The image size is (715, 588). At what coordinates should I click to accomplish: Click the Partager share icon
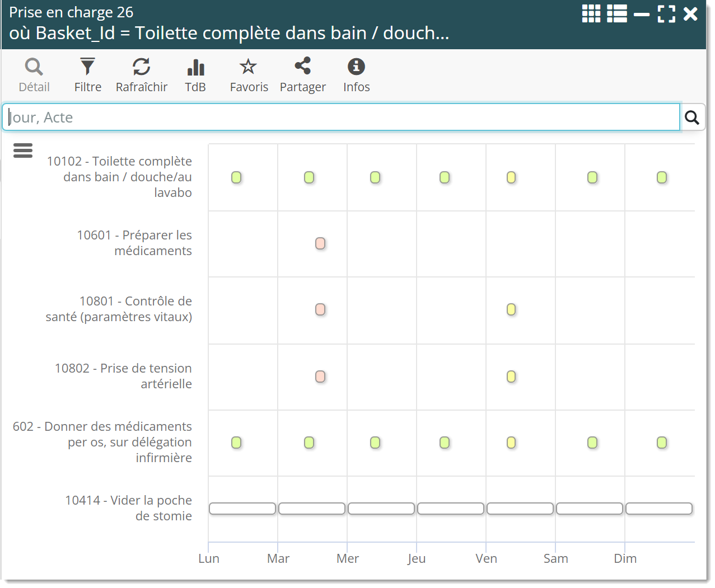[302, 75]
